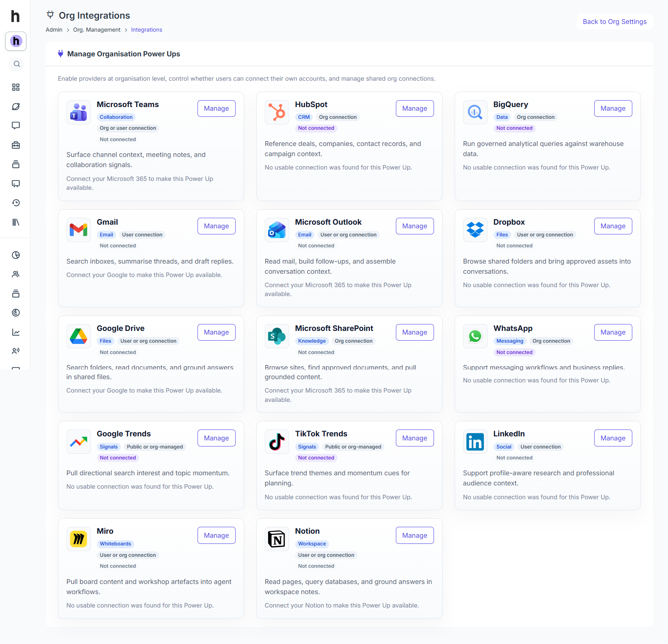Viewport: 668px width, 644px height.
Task: Open Manage for Gmail
Action: point(217,226)
